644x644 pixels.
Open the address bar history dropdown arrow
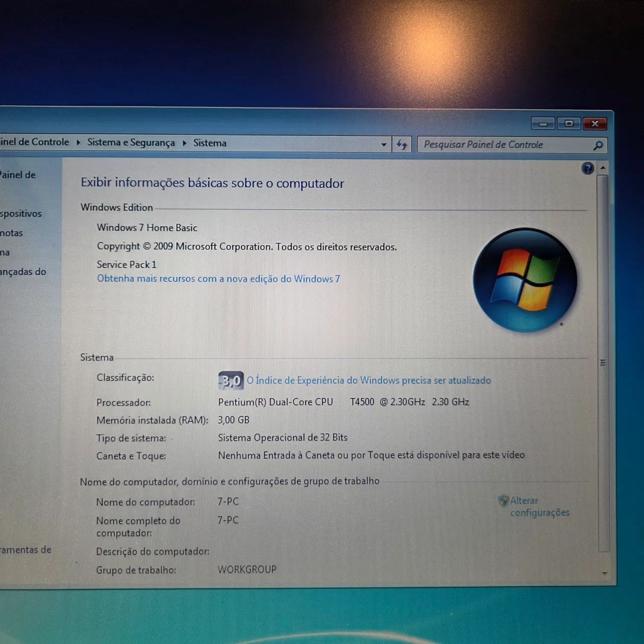[x=384, y=144]
